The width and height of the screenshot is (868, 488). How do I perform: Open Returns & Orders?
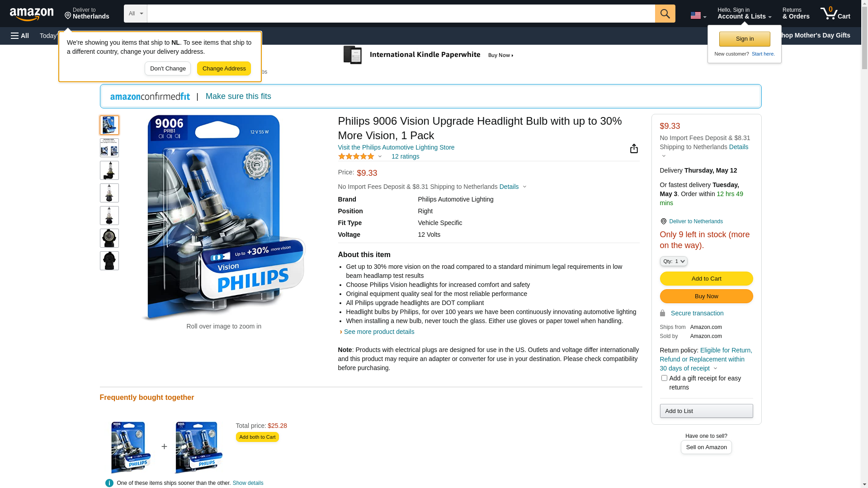[796, 14]
